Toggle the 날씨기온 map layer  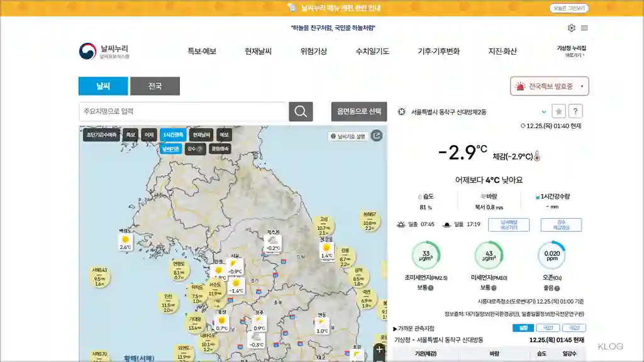tap(172, 148)
